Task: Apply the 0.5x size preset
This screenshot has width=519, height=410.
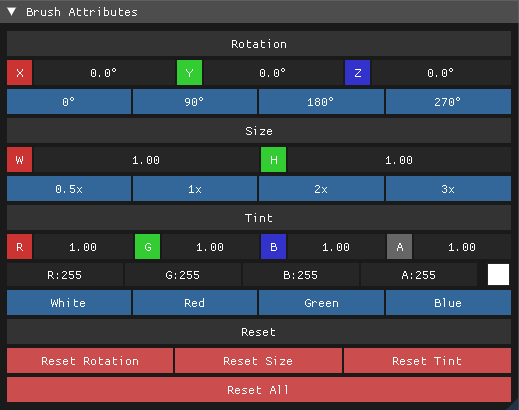Action: click(69, 189)
